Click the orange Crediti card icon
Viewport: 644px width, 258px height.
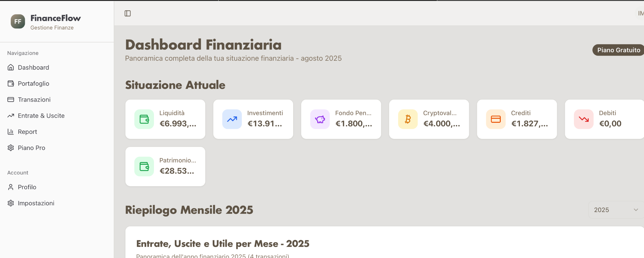(496, 119)
